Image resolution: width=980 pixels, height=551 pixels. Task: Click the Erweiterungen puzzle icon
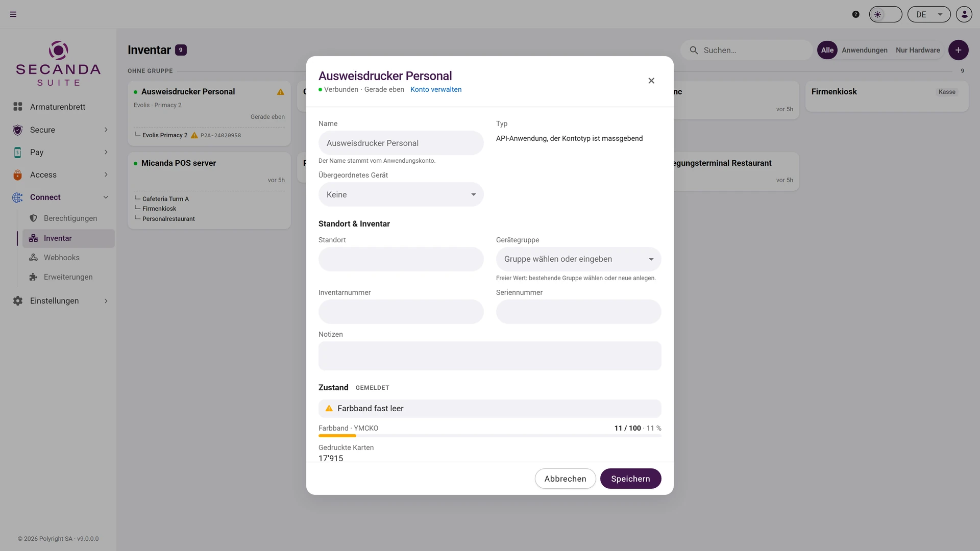[33, 277]
